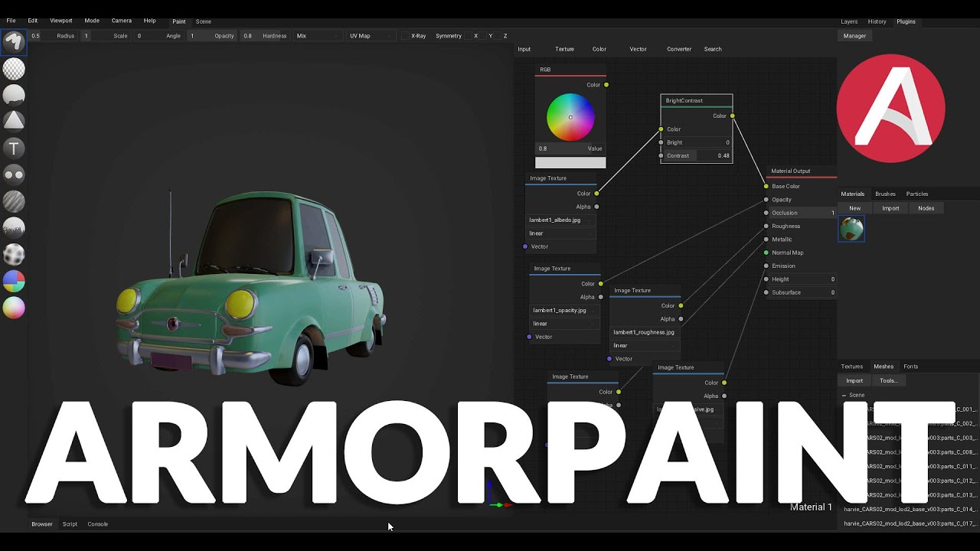Click roughness Image Texture Color output socket
980x551 pixels.
681,305
